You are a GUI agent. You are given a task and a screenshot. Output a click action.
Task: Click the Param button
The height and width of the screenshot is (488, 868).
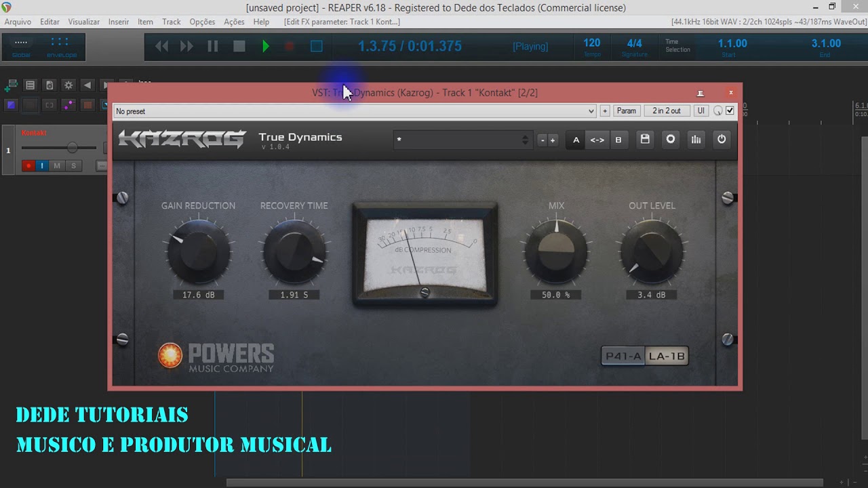click(627, 111)
